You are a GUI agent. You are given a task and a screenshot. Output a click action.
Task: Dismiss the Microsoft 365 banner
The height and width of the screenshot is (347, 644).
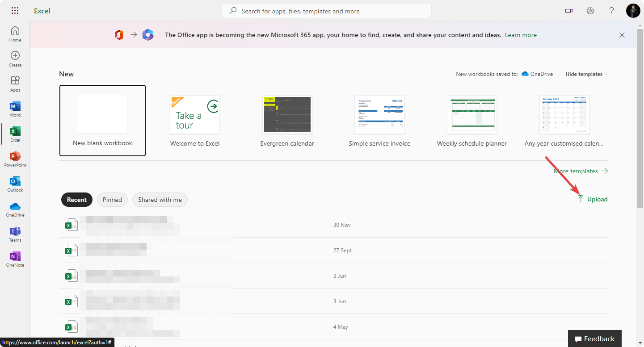pyautogui.click(x=622, y=35)
